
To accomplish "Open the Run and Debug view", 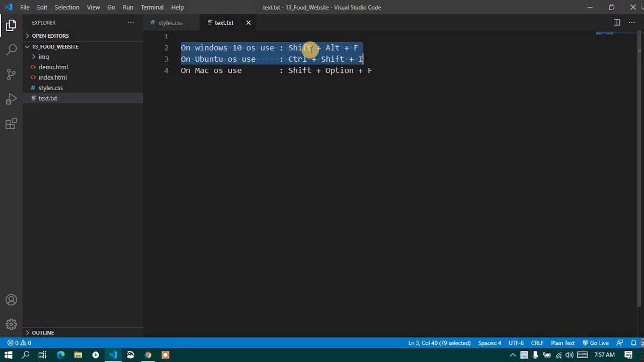I will [x=11, y=99].
